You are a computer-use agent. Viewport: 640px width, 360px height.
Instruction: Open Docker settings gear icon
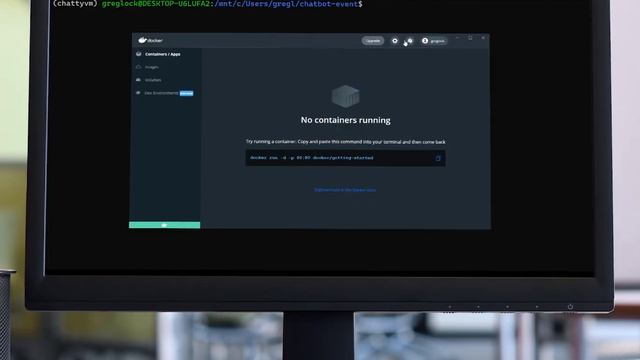(x=395, y=41)
